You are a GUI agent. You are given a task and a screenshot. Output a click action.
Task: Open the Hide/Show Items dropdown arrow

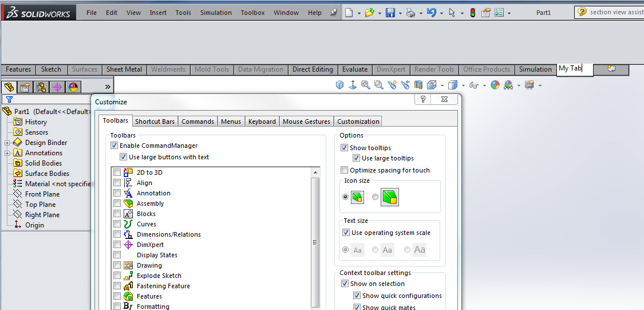point(485,86)
